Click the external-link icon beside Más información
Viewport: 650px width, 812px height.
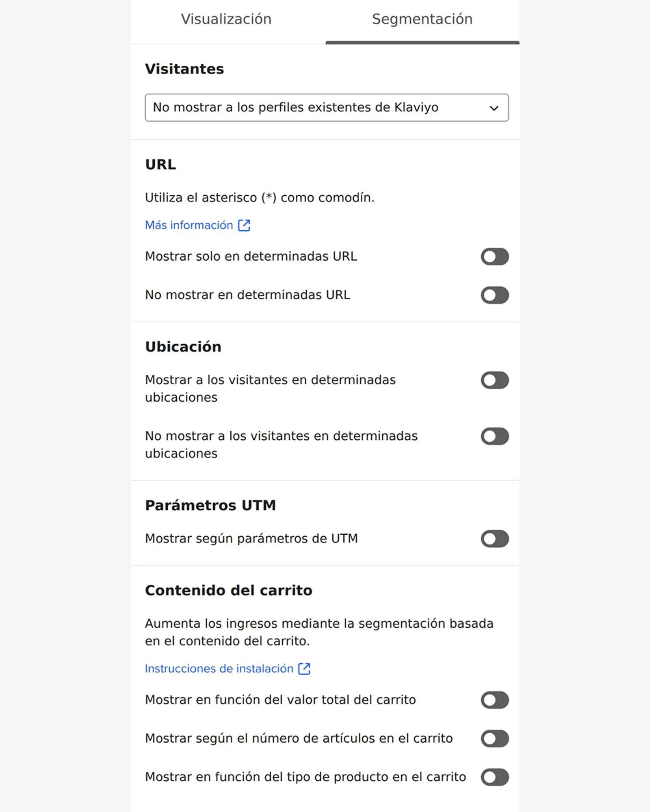(x=244, y=225)
